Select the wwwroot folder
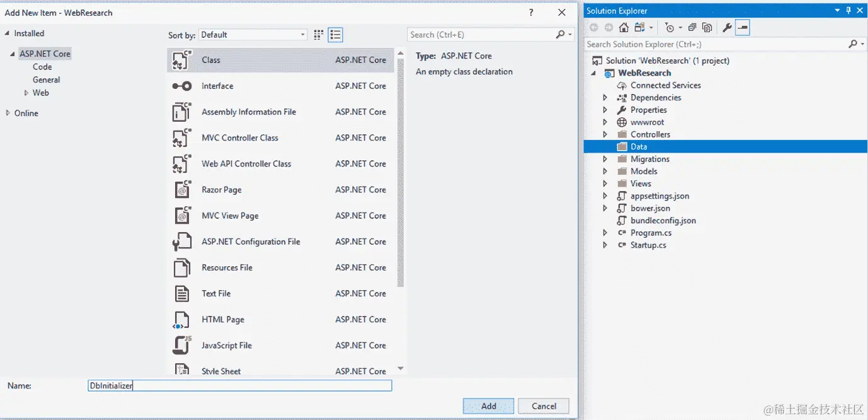The width and height of the screenshot is (868, 420). (x=648, y=122)
